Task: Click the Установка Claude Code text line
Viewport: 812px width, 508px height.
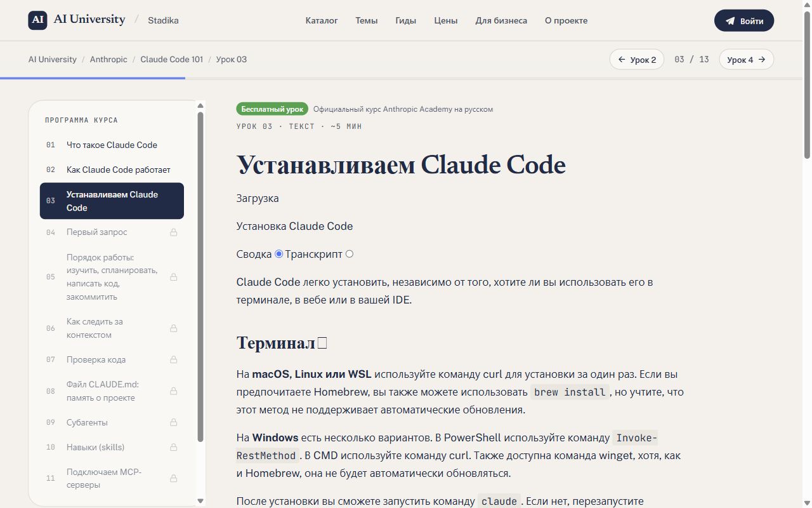Action: [x=294, y=226]
